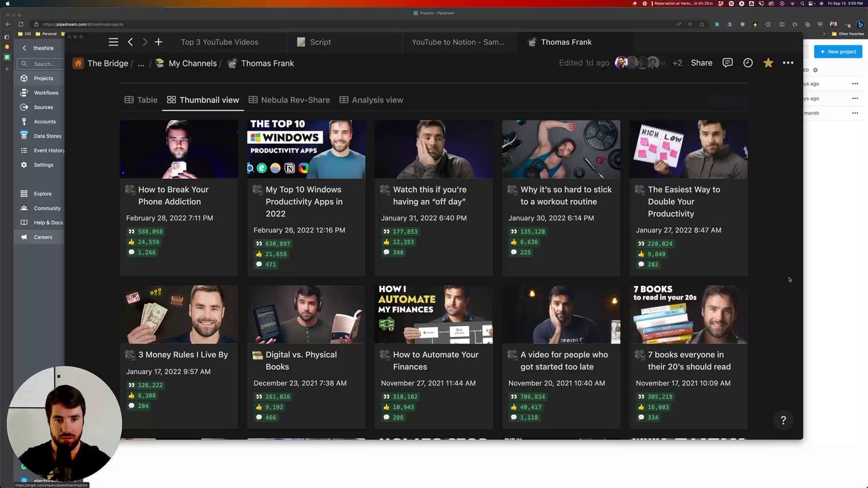Click the browser back arrow
This screenshot has width=868, height=488.
click(x=8, y=24)
